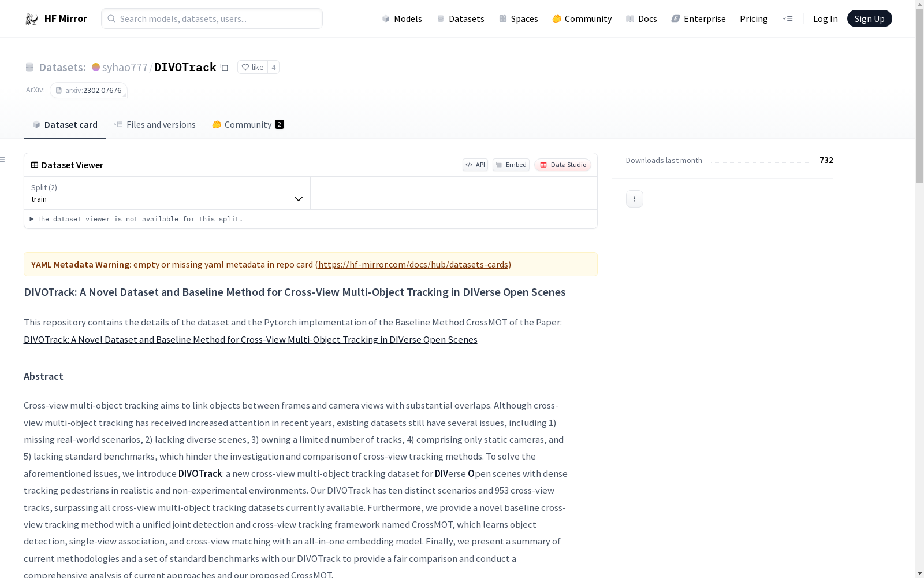Click the DIVOTrack dataset name link
This screenshot has width=924, height=578.
[185, 67]
